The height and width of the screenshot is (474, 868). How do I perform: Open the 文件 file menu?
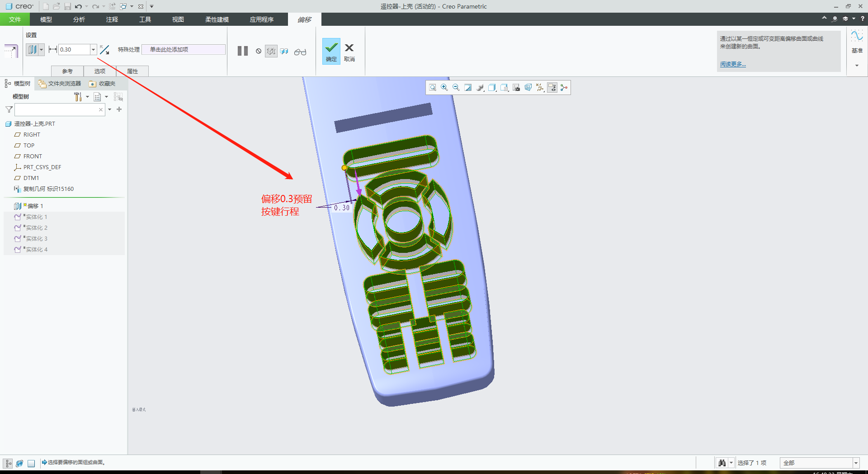(15, 19)
